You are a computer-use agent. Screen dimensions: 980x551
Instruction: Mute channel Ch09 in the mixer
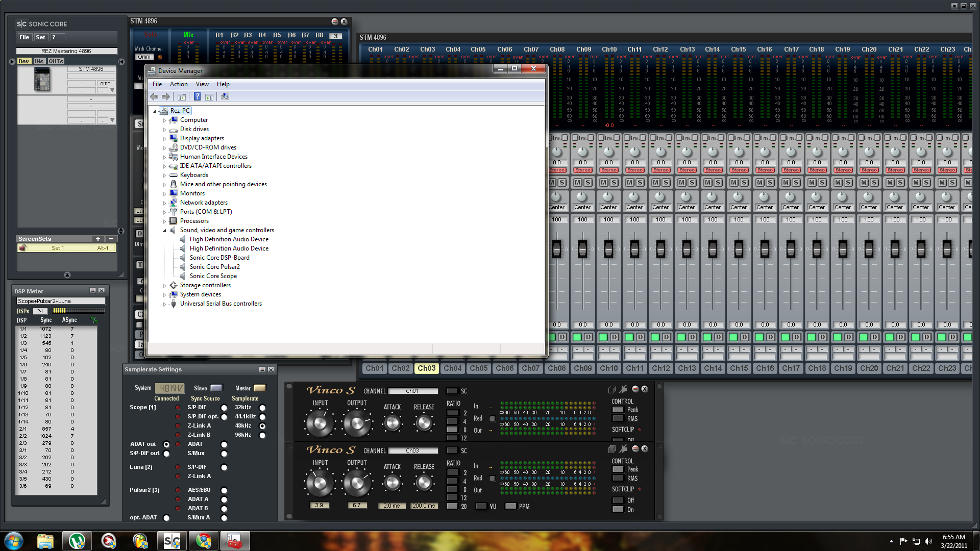[578, 183]
